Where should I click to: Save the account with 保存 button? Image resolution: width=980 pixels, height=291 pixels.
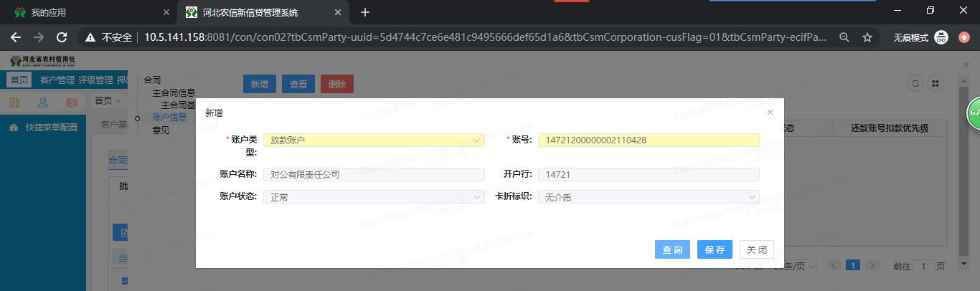click(x=715, y=249)
